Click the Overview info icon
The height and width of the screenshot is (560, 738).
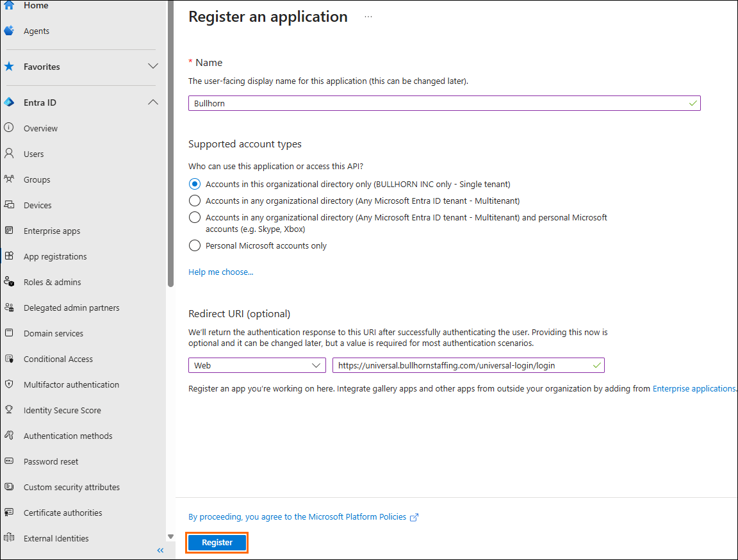[x=9, y=128]
